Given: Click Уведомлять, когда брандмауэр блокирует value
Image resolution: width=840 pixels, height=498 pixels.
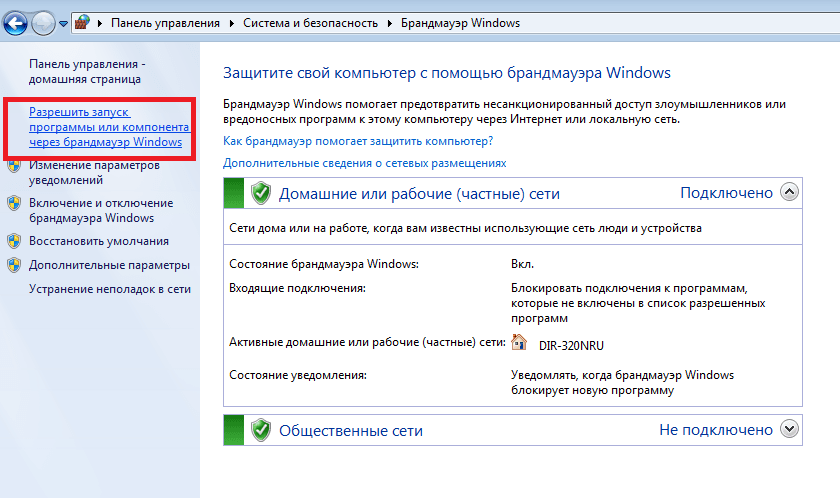Looking at the screenshot, I should pos(622,382).
